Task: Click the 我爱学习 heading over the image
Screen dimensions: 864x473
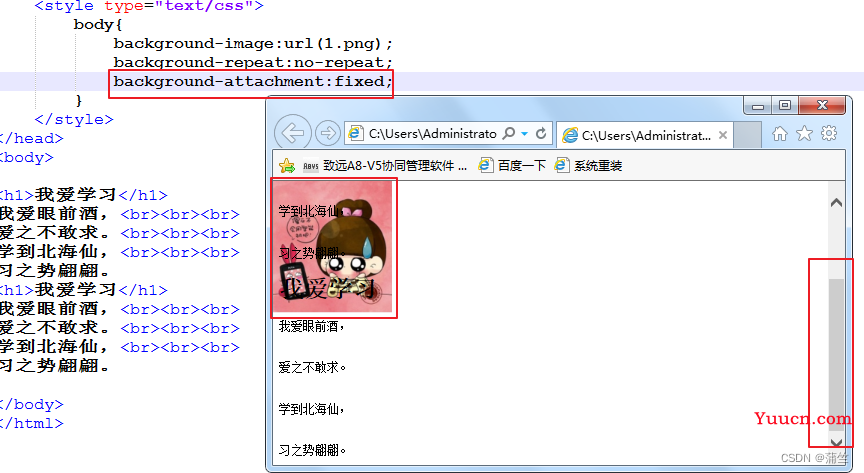Action: coord(328,288)
